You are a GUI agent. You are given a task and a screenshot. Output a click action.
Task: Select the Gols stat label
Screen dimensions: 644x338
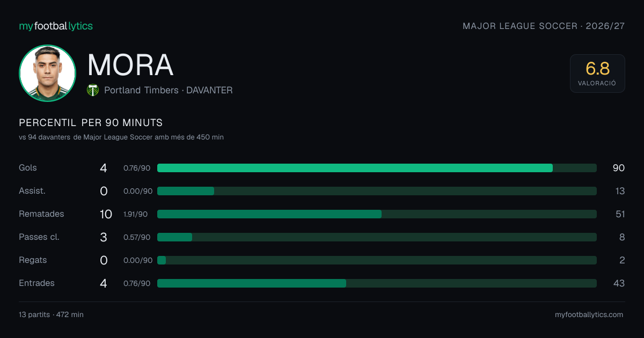click(x=28, y=167)
